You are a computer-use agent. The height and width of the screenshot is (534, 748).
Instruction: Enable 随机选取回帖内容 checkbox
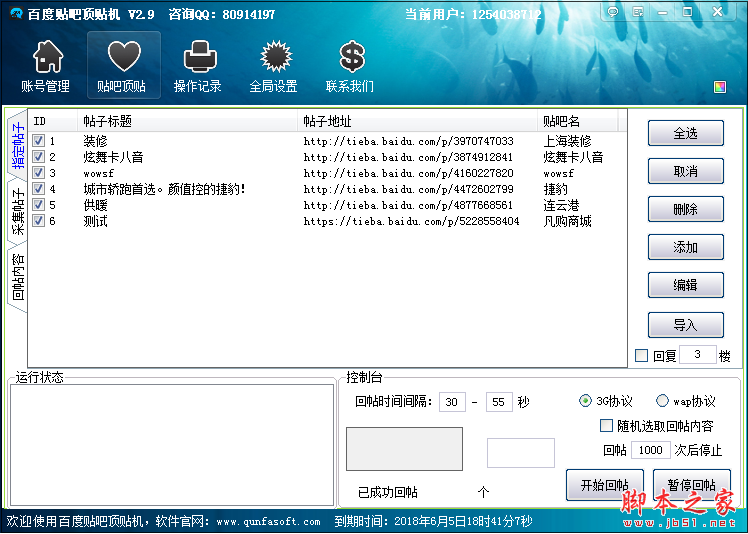point(606,426)
